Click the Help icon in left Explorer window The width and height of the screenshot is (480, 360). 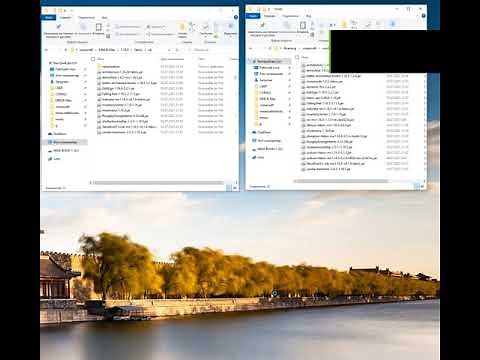coord(236,17)
